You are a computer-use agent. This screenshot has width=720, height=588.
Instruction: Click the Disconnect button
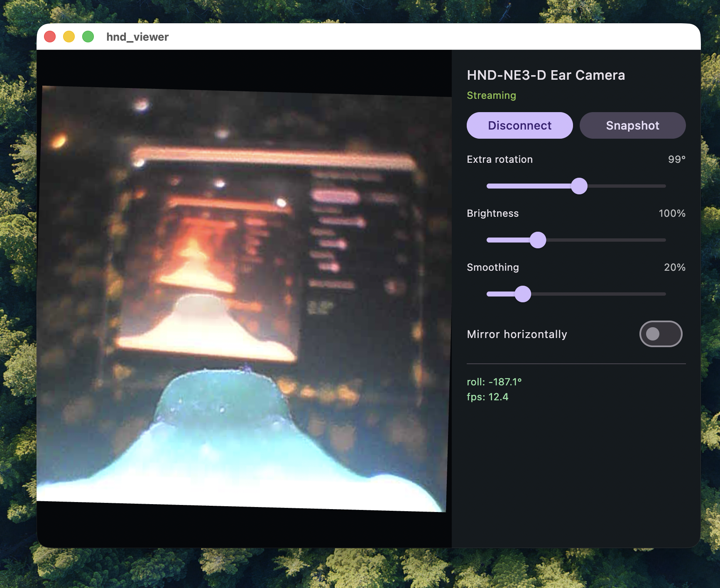(519, 125)
